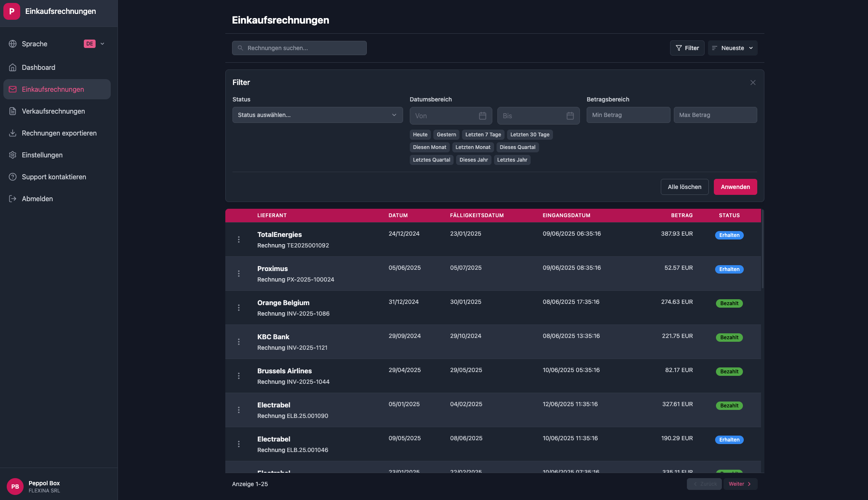Open Rechnungen exportieren page
The height and width of the screenshot is (500, 868).
tap(57, 133)
